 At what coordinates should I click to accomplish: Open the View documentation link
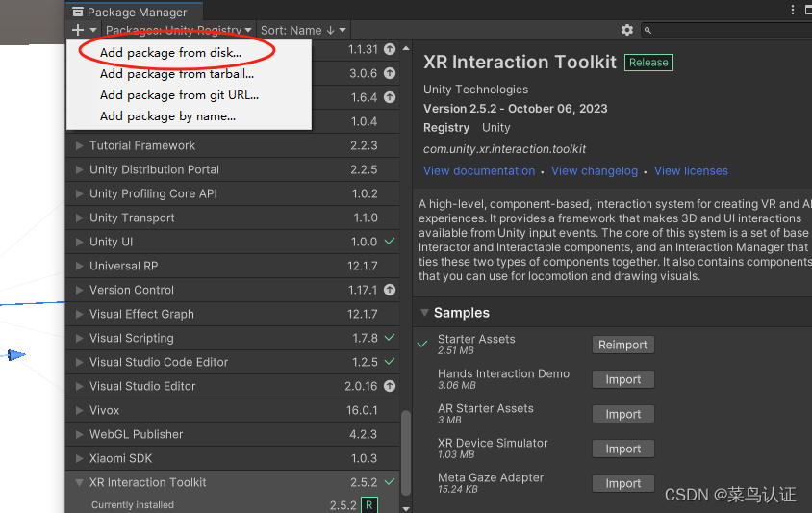[479, 171]
